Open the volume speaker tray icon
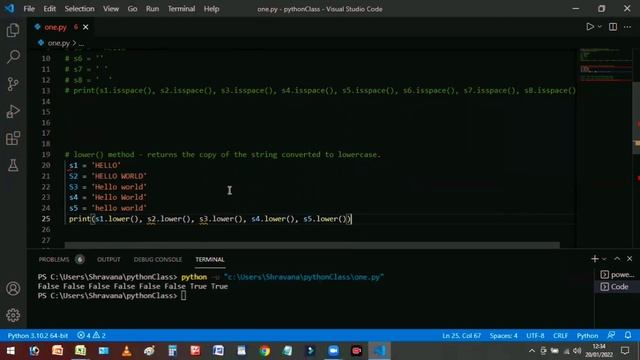The height and width of the screenshot is (360, 640). pos(577,351)
